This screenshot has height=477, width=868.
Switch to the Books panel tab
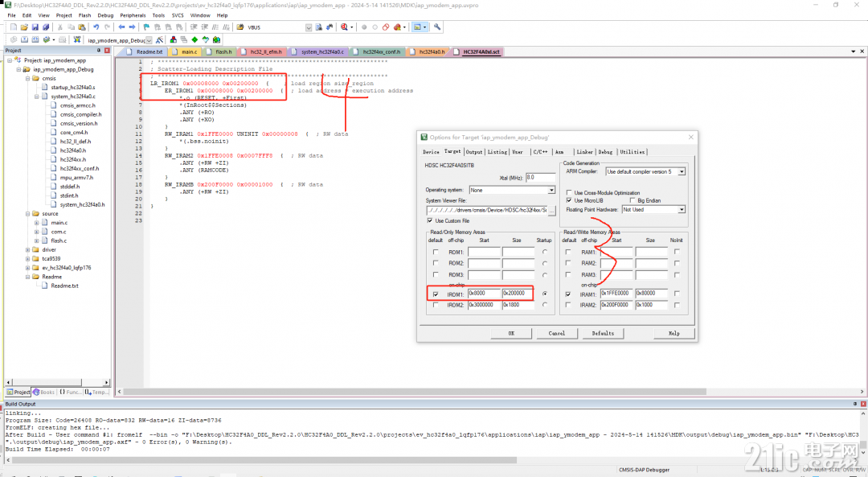click(43, 393)
